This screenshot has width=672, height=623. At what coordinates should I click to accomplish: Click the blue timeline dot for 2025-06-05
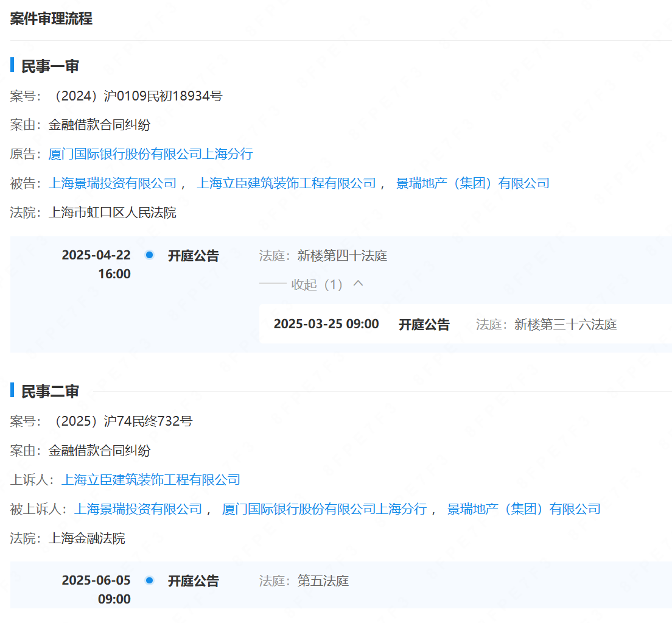point(150,580)
